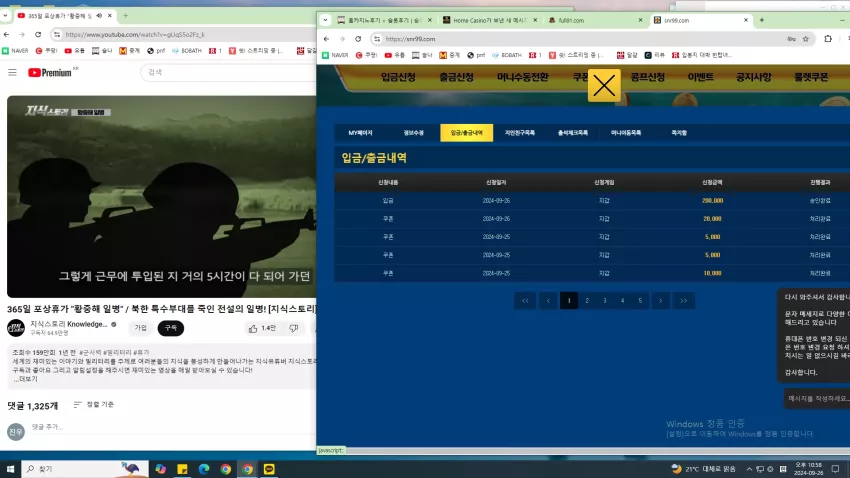The image size is (850, 478).
Task: Click 댓글 추가 comment field
Action: (171, 427)
